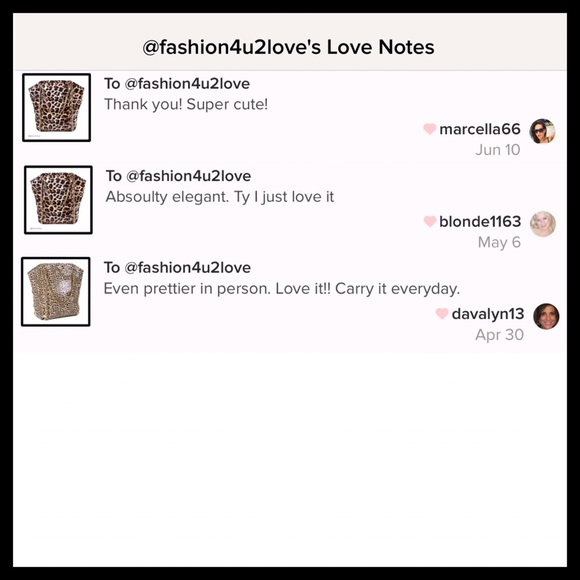This screenshot has width=580, height=580.
Task: Select the third To @fashion4u2love mention
Action: coord(177,267)
